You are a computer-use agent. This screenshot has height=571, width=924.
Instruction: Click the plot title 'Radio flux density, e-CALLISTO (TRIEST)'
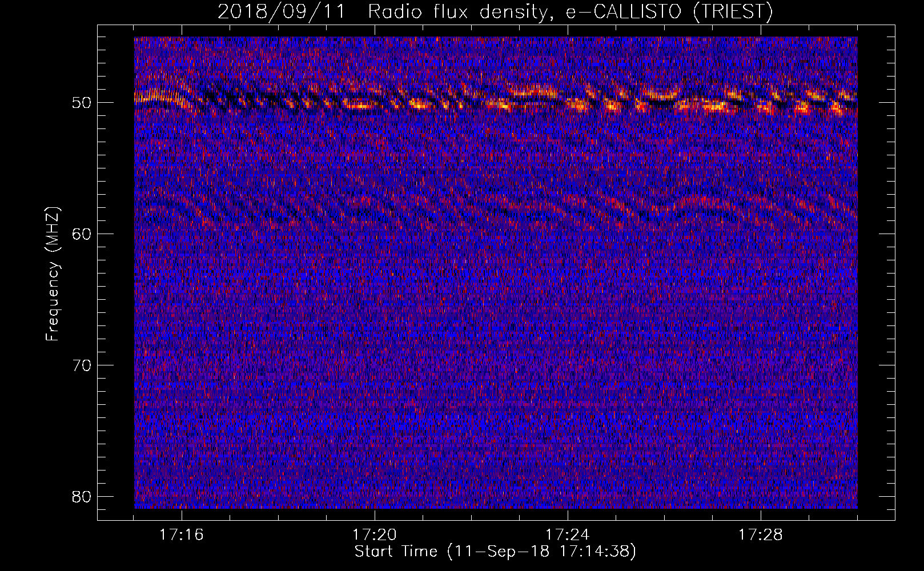[570, 11]
